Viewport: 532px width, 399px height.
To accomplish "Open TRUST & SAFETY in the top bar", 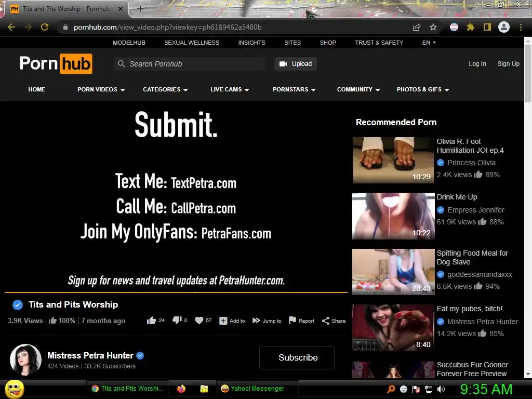I will 379,43.
